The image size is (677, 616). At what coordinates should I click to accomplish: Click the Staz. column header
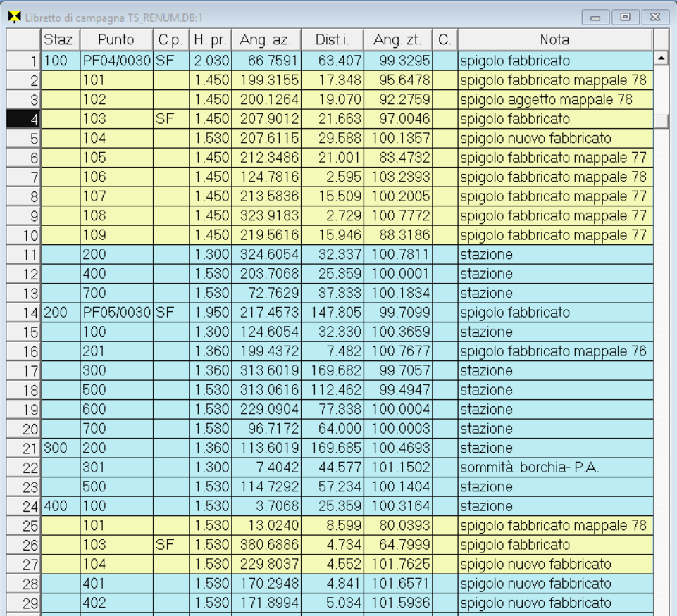click(61, 39)
